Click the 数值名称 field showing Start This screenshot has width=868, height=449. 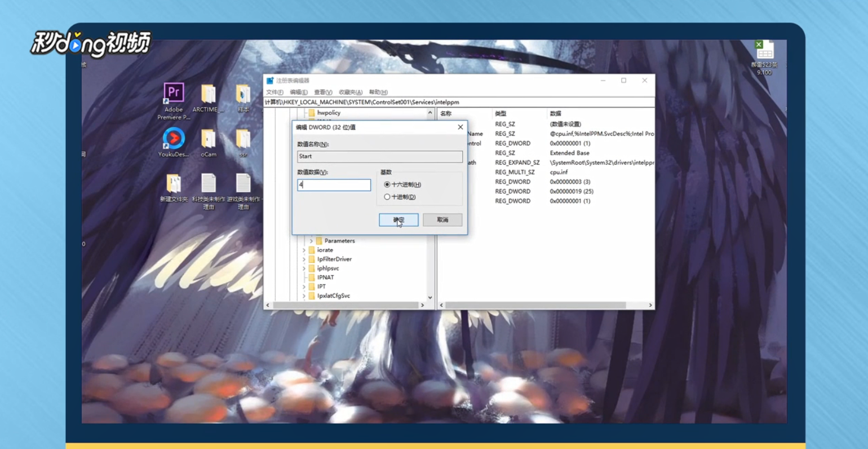click(x=380, y=156)
